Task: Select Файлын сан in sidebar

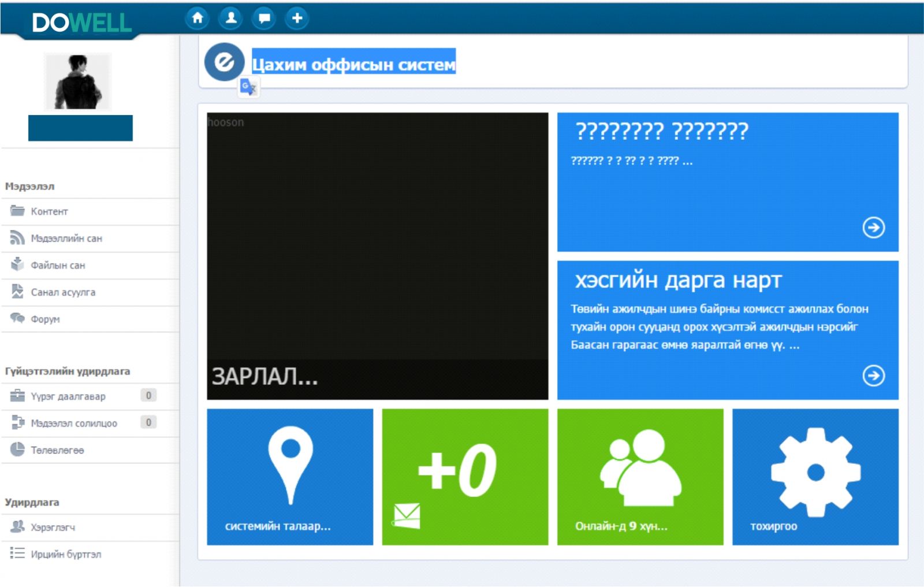Action: (58, 265)
